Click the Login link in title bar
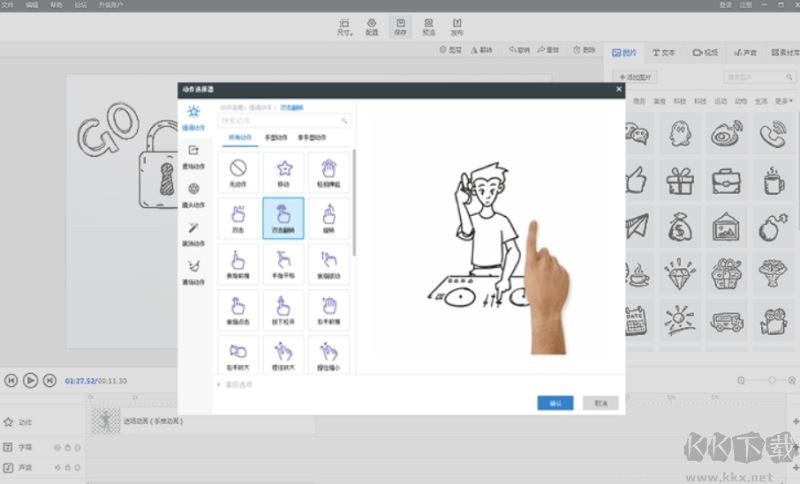 point(726,5)
